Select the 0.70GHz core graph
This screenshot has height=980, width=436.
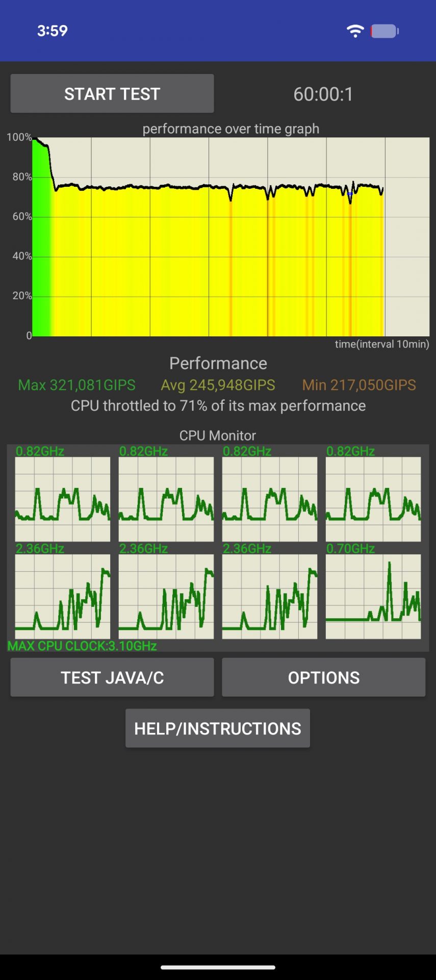373,596
